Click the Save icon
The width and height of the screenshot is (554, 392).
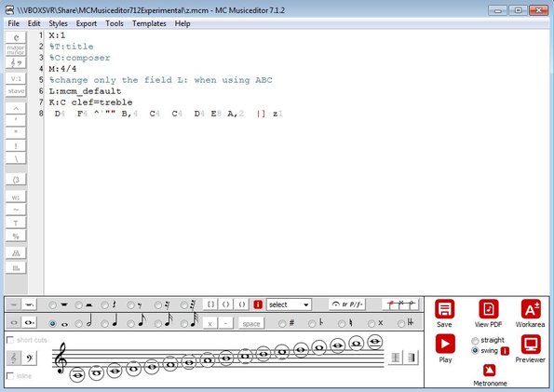(x=444, y=309)
